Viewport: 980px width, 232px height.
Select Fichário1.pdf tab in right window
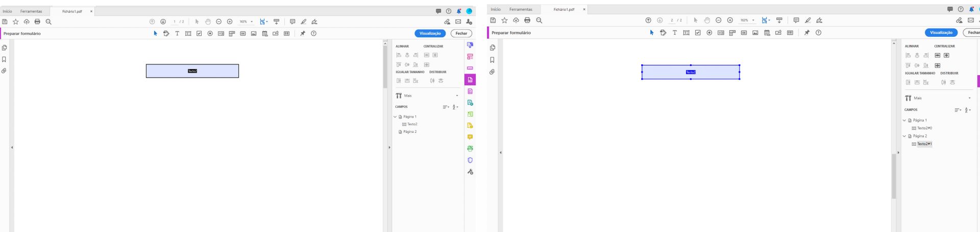[x=564, y=9]
